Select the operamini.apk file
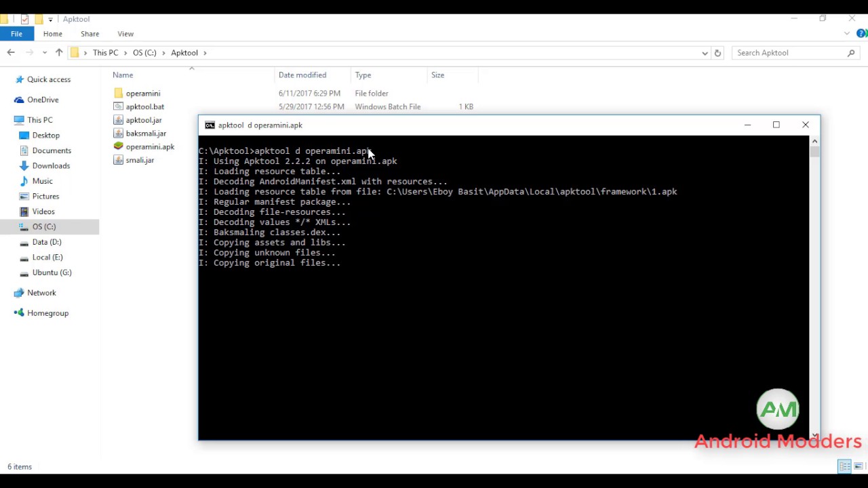 (x=150, y=147)
